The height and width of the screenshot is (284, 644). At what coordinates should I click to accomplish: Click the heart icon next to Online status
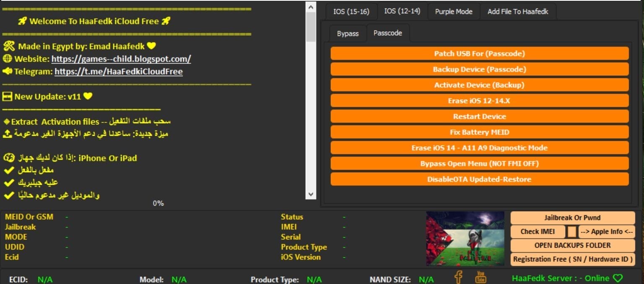tap(618, 278)
